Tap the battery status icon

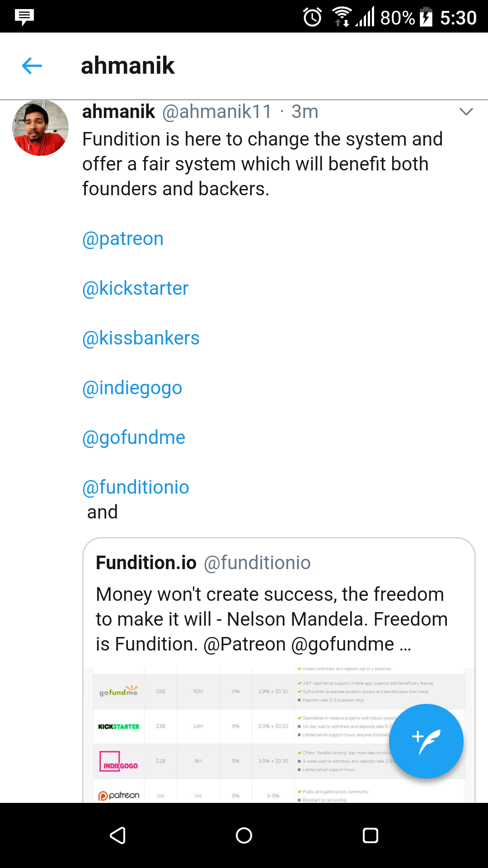(x=426, y=17)
